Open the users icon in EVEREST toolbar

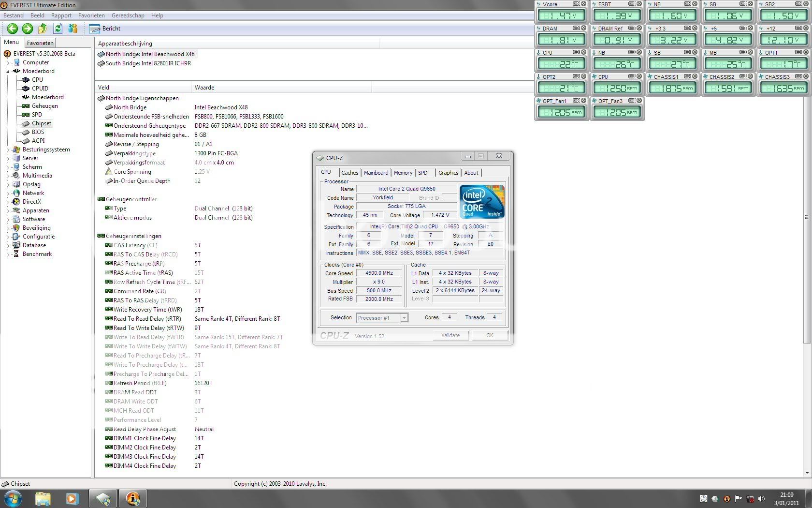click(73, 29)
